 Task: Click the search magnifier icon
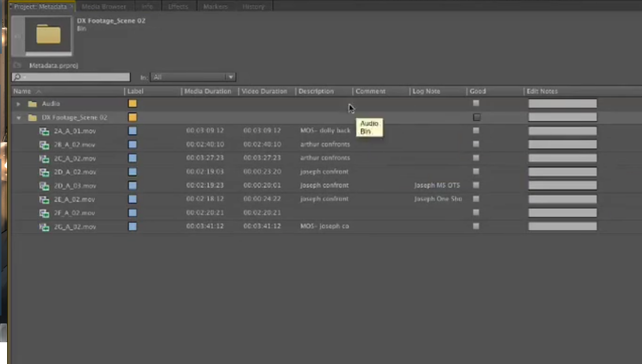[17, 77]
